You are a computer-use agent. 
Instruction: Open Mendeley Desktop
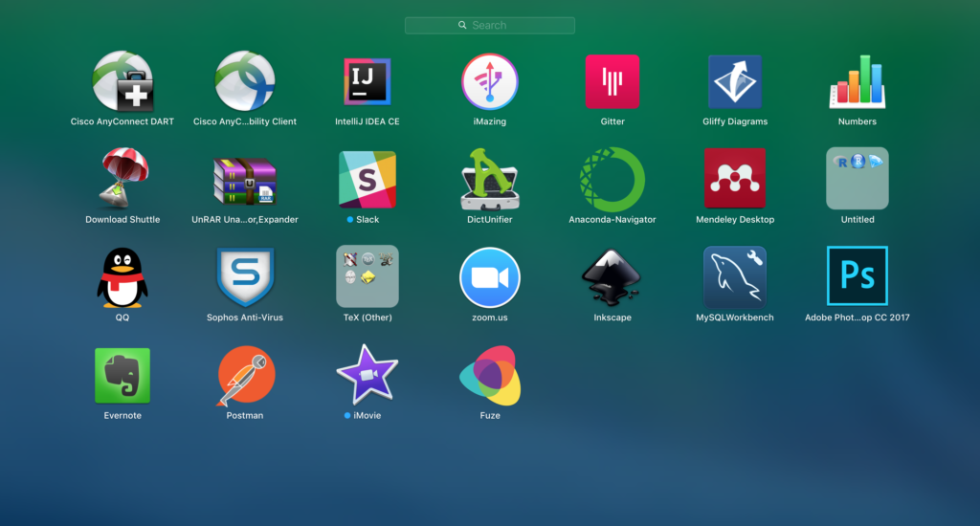click(735, 179)
